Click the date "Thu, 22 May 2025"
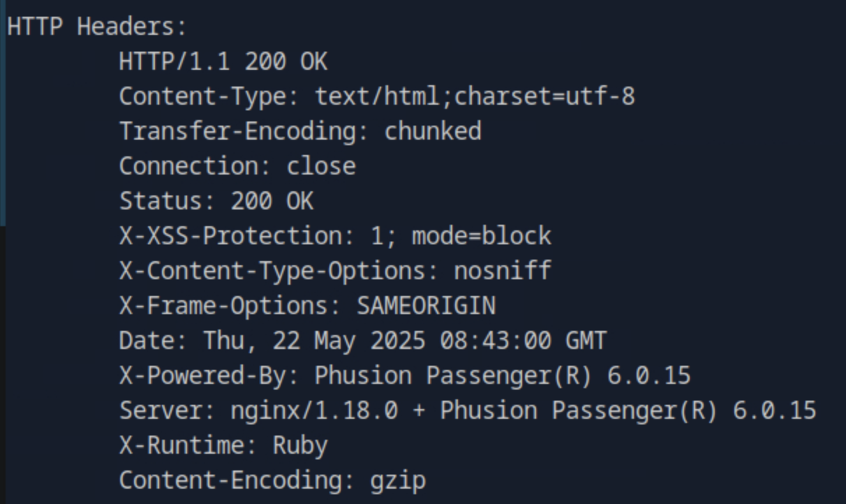Screen dimensions: 846x504 [x=314, y=341]
